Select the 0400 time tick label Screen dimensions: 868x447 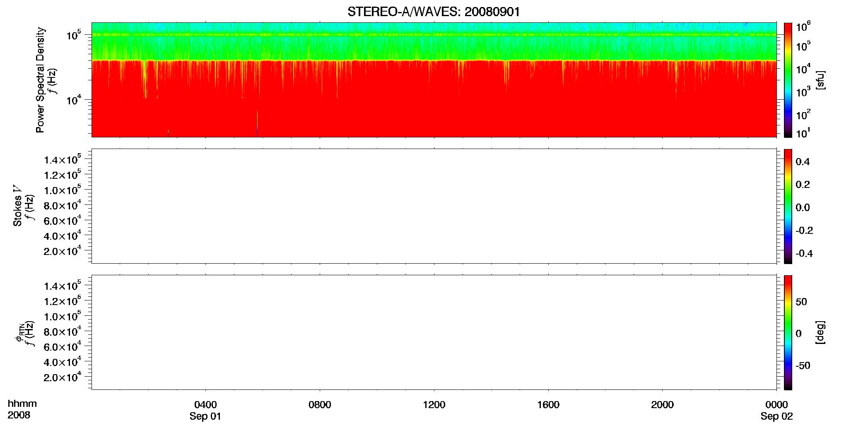click(205, 405)
